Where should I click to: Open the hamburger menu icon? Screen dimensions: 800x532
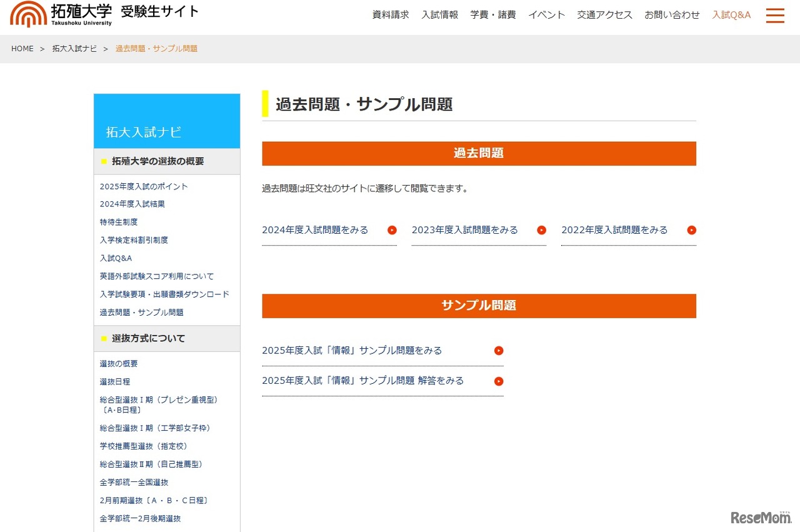(775, 15)
